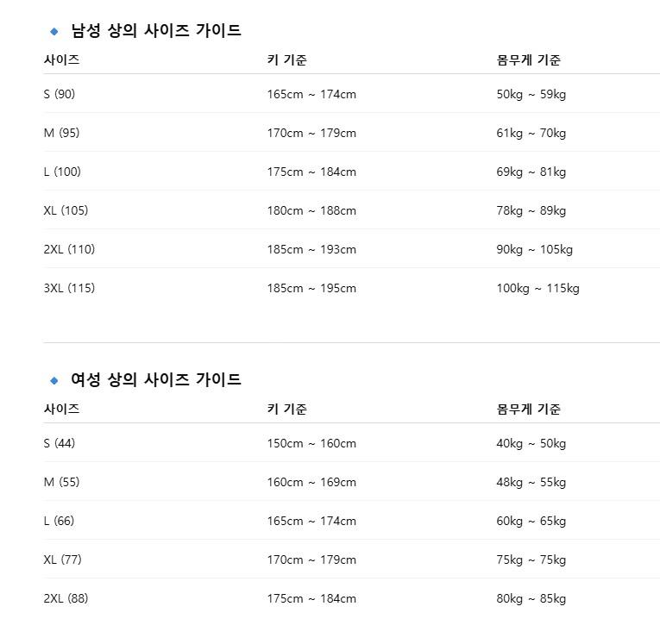Click 사이즈 header in women's table

coord(61,410)
